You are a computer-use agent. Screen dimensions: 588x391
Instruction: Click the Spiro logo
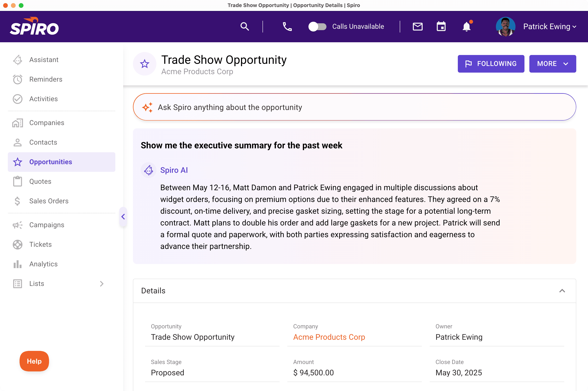34,26
